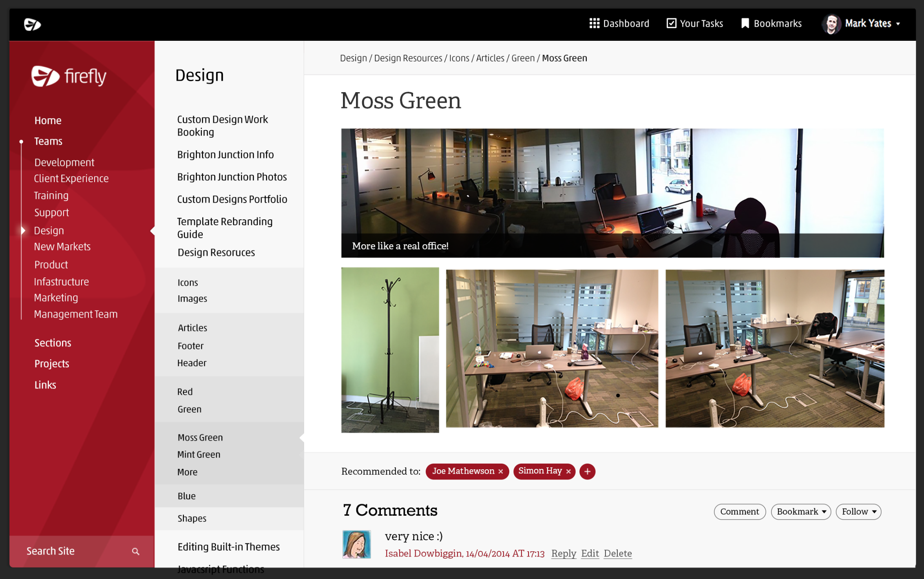
Task: Select Images in the Design menu
Action: tap(192, 298)
